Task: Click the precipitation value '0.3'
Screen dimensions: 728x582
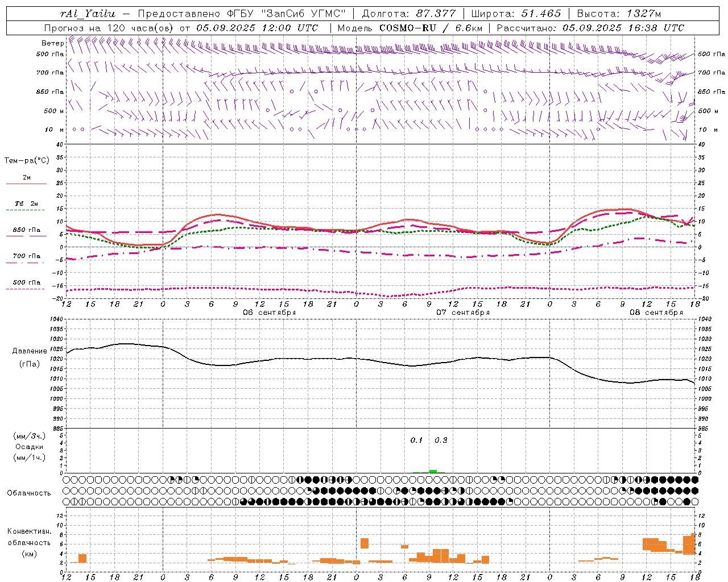Action: [441, 440]
